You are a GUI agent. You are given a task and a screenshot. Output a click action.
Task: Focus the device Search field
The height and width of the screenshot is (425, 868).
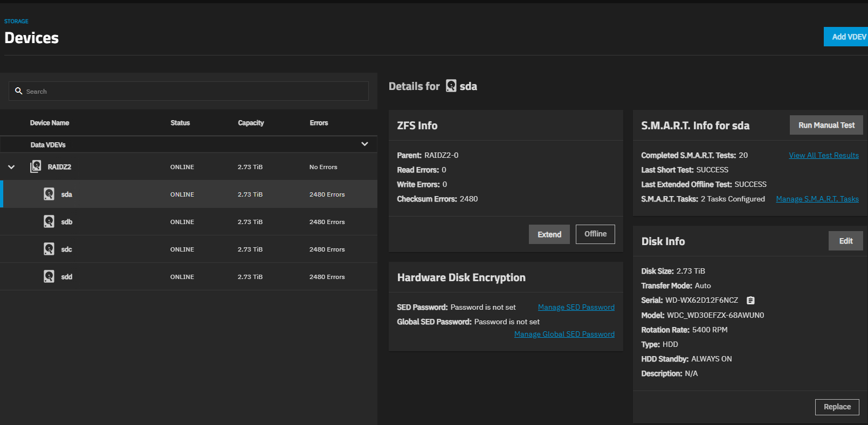pyautogui.click(x=189, y=91)
